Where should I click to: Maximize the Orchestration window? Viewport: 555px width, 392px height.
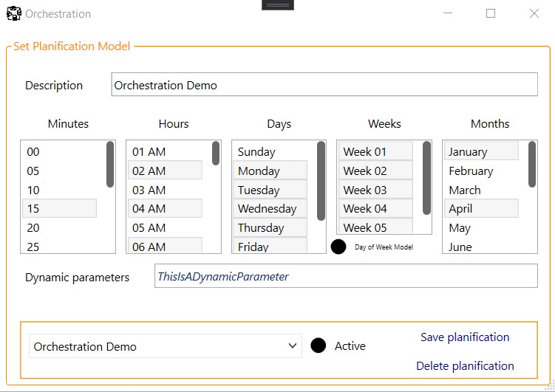[x=491, y=13]
